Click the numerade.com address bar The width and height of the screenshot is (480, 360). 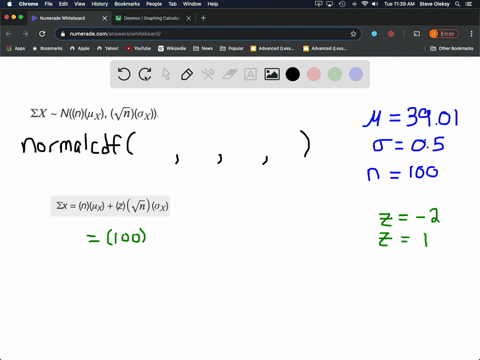207,34
